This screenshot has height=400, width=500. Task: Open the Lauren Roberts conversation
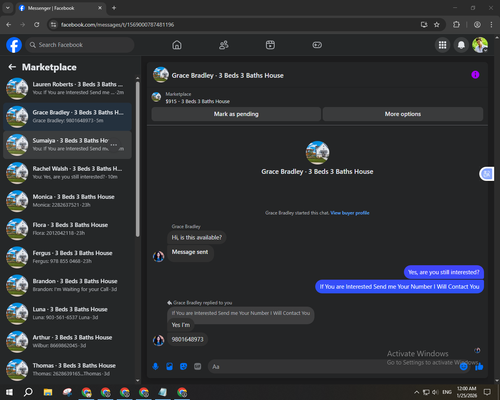coord(67,89)
